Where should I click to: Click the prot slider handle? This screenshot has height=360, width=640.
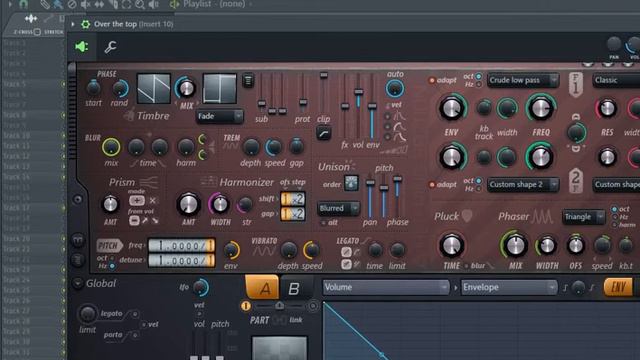[x=303, y=102]
